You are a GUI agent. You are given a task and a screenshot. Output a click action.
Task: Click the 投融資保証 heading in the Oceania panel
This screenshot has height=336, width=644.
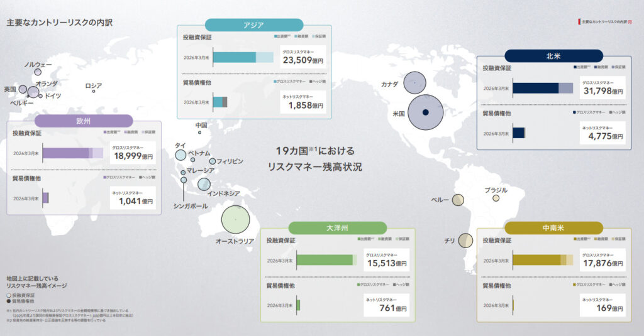coord(281,241)
